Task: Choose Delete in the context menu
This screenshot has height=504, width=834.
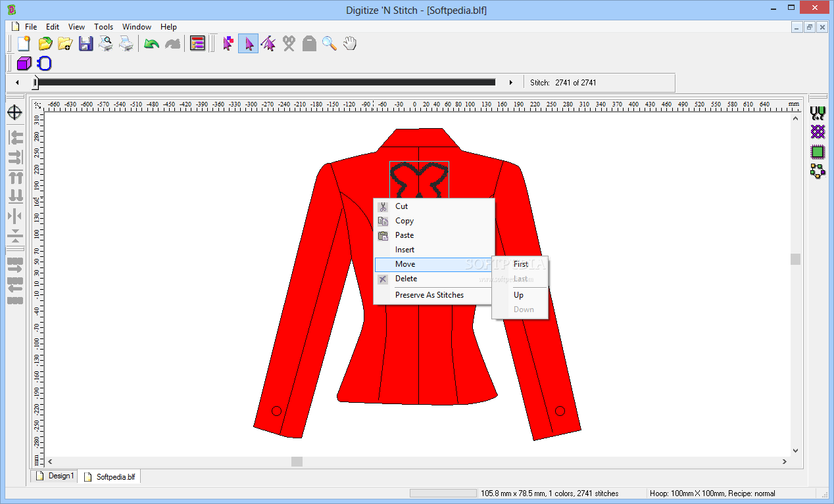Action: [433, 279]
